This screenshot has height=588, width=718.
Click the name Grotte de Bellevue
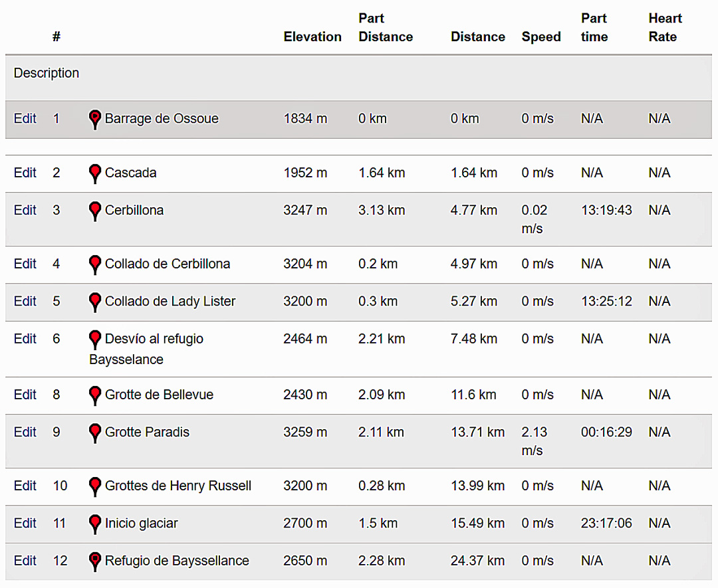[x=159, y=395]
